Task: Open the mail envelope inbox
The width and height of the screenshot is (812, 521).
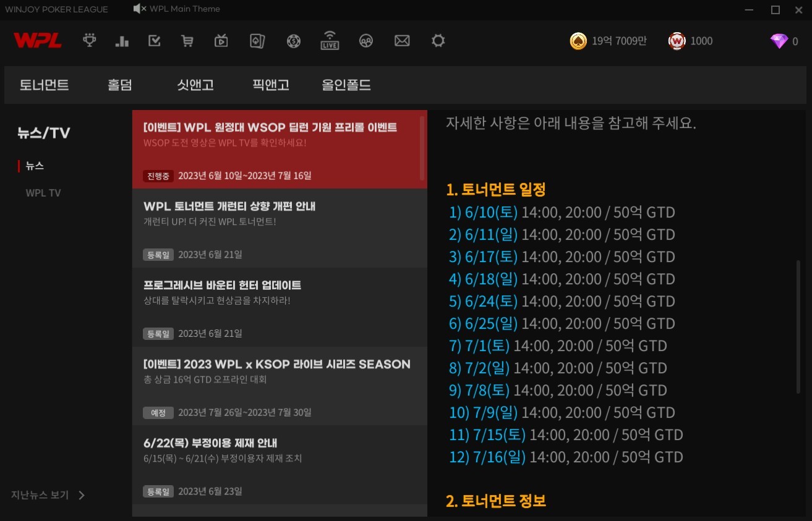Action: point(402,41)
